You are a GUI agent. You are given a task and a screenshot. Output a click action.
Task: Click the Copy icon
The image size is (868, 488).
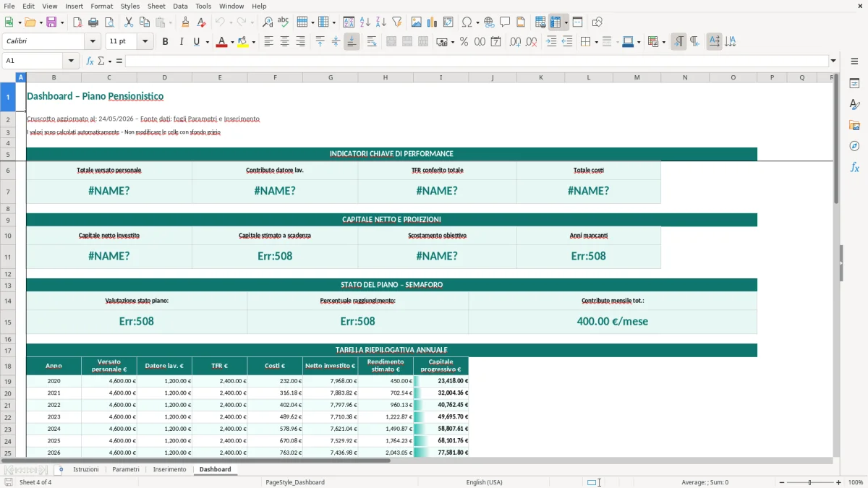145,22
